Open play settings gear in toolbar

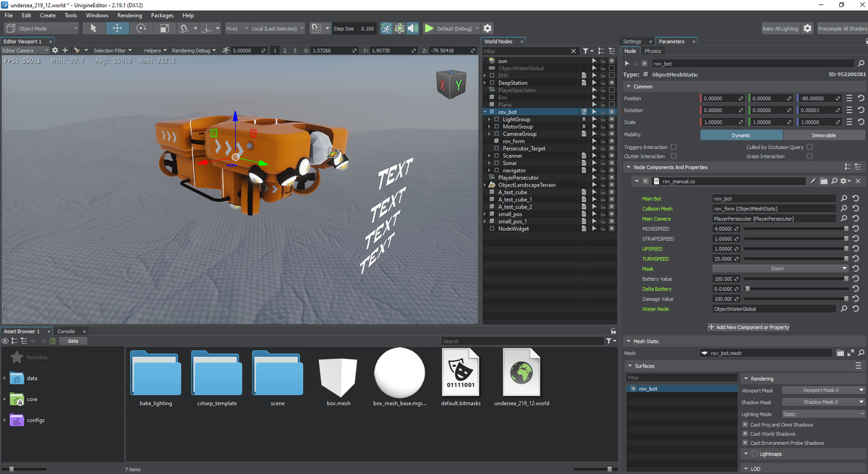[488, 28]
